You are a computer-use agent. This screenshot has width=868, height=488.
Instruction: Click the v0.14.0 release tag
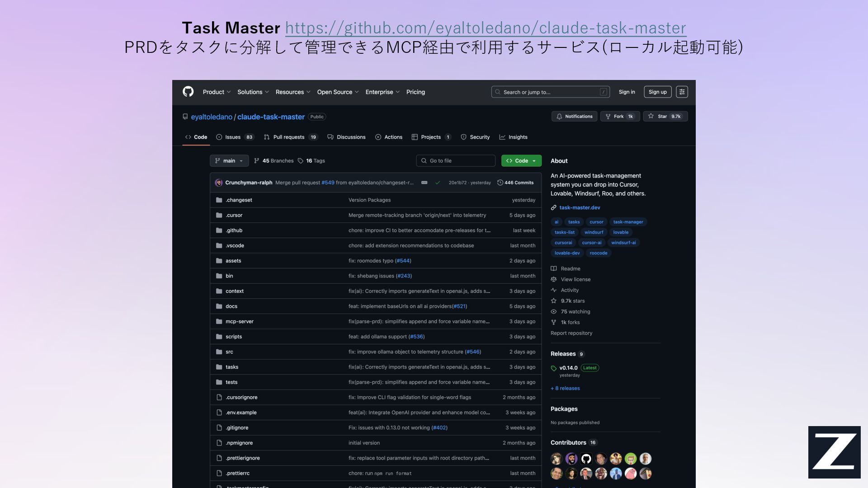pos(568,368)
